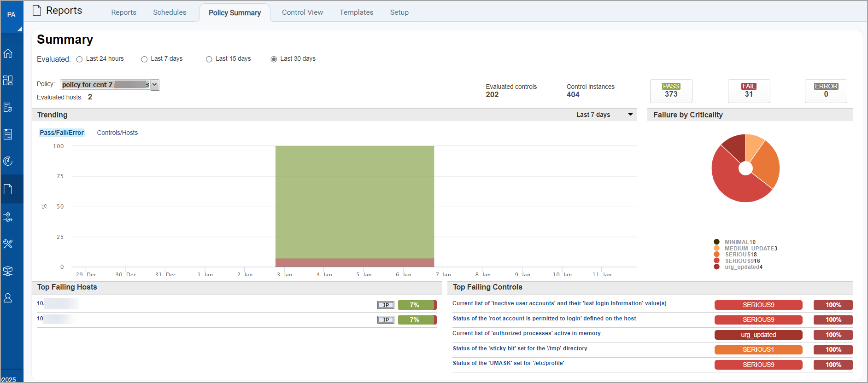This screenshot has height=383, width=868.
Task: Click the MEDIUM_UPDATE legend color dot
Action: [716, 248]
